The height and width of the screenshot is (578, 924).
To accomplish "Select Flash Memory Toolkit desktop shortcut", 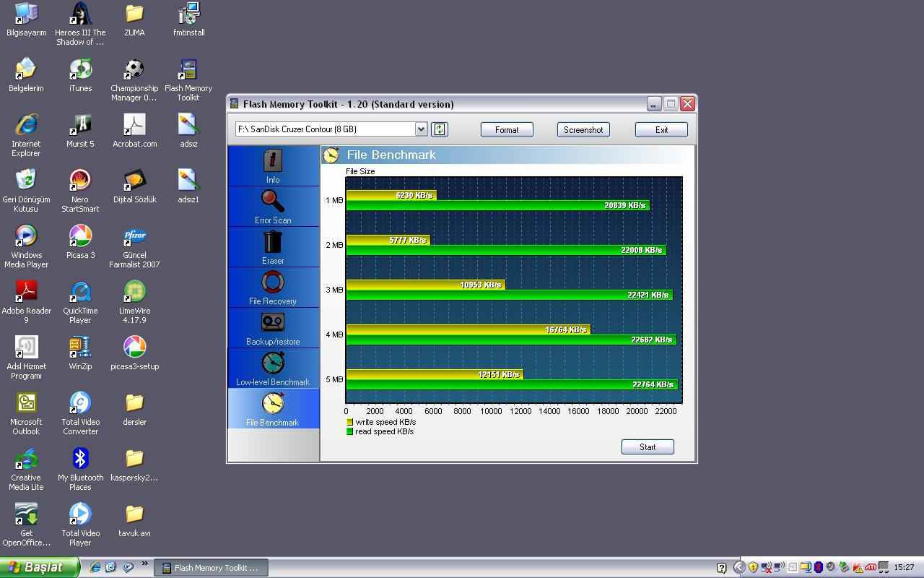I will tap(189, 79).
